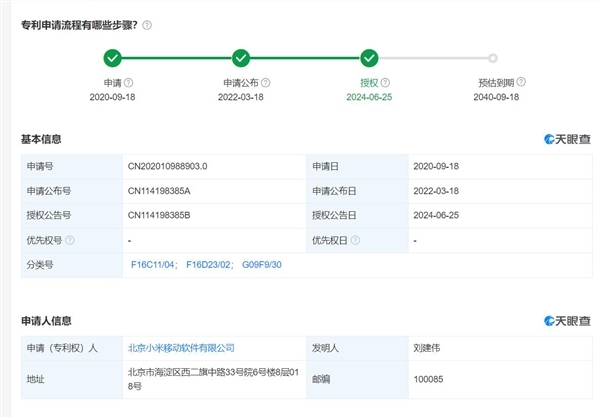The width and height of the screenshot is (600, 418).
Task: Click 天眼查 logo in 申请人信息 header
Action: point(566,320)
